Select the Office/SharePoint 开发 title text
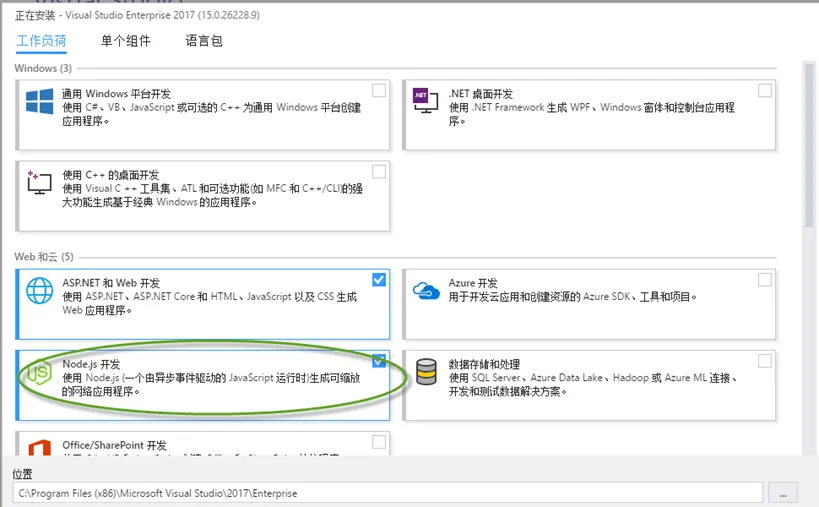Viewport: 819px width, 507px height. coord(114,445)
